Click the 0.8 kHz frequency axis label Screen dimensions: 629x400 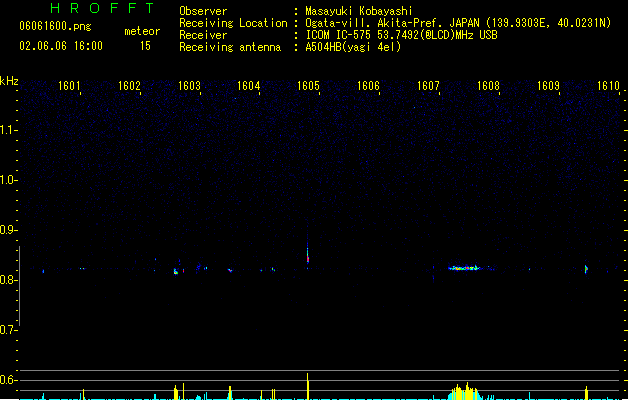[x=8, y=280]
